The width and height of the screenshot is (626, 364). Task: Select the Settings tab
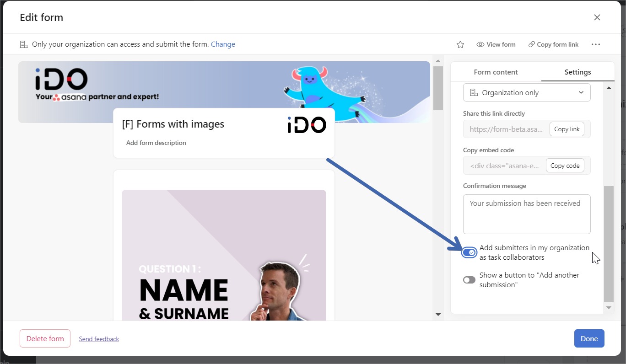[577, 72]
